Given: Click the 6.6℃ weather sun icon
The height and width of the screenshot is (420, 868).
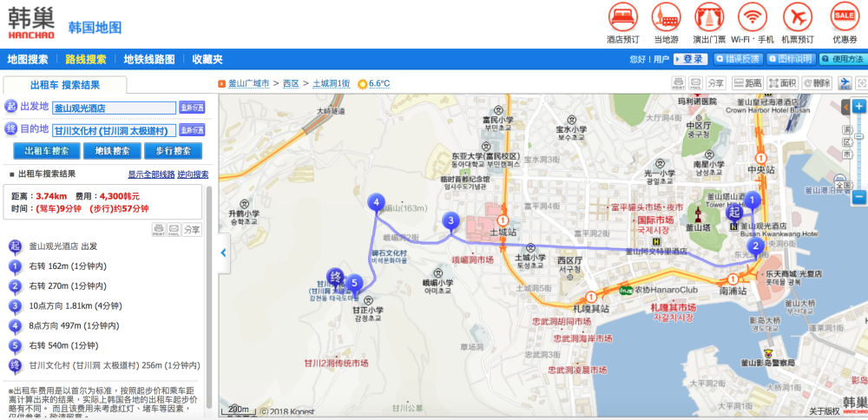Looking at the screenshot, I should (362, 84).
